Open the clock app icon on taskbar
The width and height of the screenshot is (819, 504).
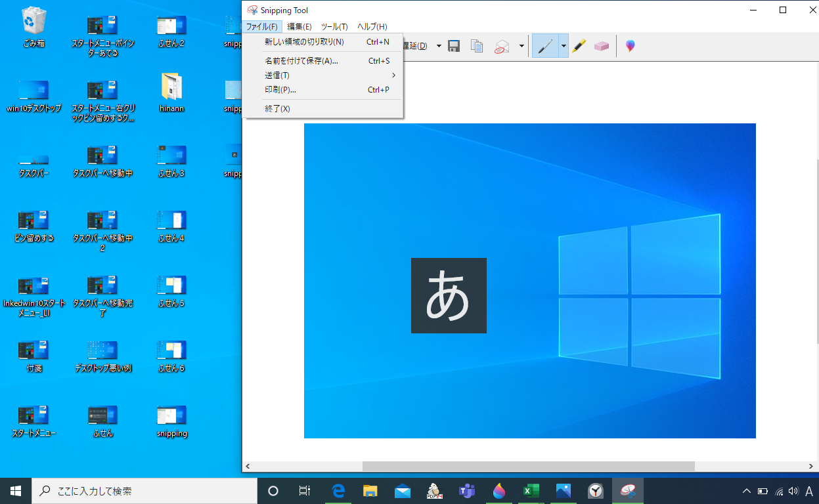[x=595, y=491]
